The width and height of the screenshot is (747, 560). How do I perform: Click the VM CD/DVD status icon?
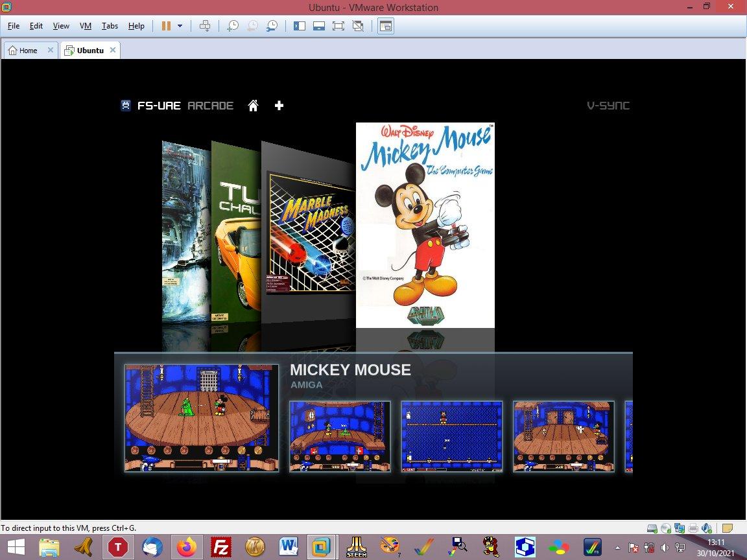coord(666,528)
